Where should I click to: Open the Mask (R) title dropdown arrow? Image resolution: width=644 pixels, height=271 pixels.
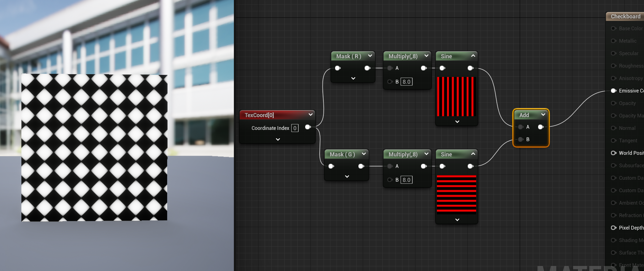tap(370, 56)
